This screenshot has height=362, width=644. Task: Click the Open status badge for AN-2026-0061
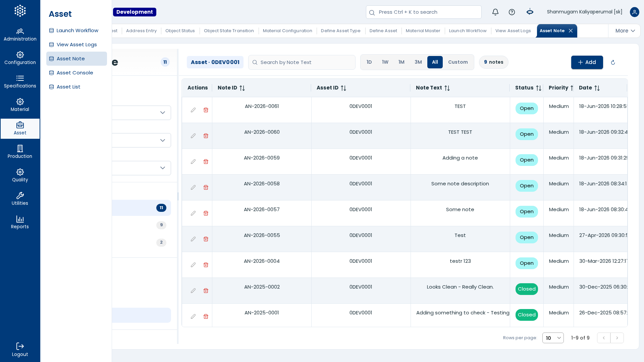point(527,108)
